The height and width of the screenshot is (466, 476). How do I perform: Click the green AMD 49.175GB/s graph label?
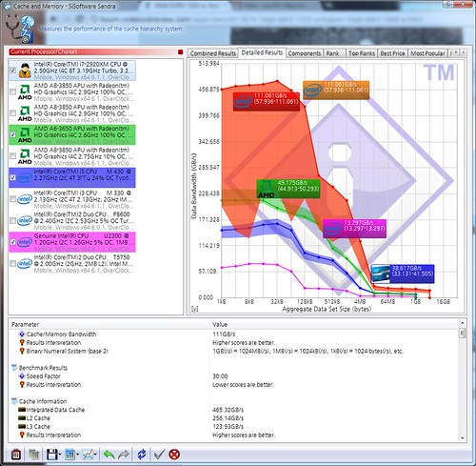[288, 189]
